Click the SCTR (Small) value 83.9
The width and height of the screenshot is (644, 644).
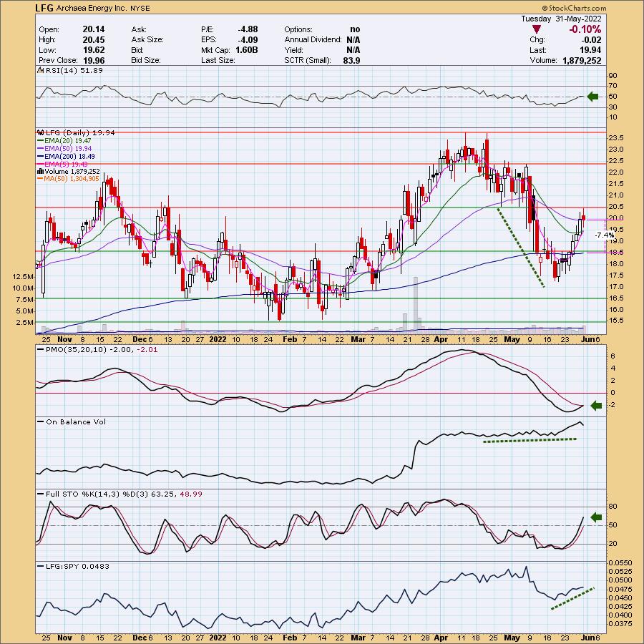pos(351,60)
